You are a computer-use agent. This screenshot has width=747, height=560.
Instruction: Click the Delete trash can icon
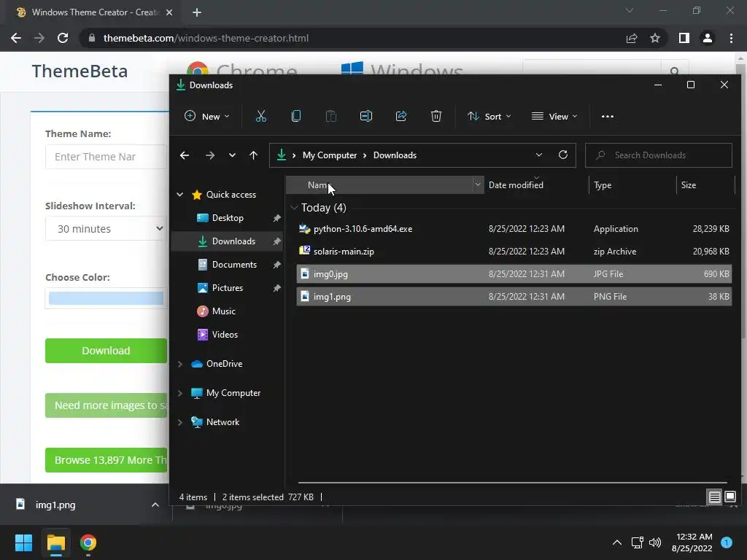point(436,116)
